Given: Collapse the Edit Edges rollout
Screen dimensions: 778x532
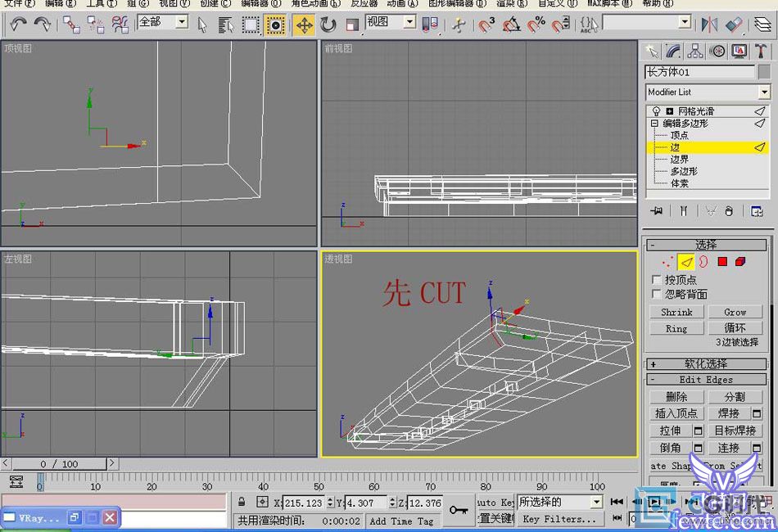Looking at the screenshot, I should point(707,380).
